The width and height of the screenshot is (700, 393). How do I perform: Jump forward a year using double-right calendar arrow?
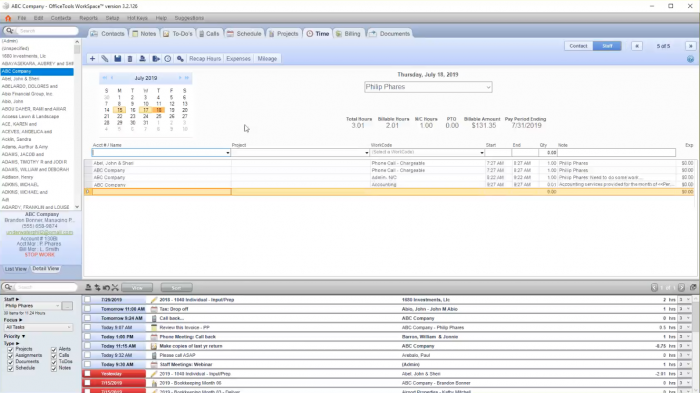(x=187, y=78)
